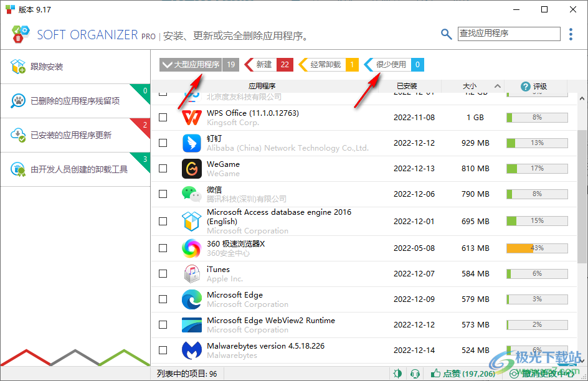The height and width of the screenshot is (381, 588).
Task: Click the Edge WebView2 Runtime icon
Action: click(192, 324)
